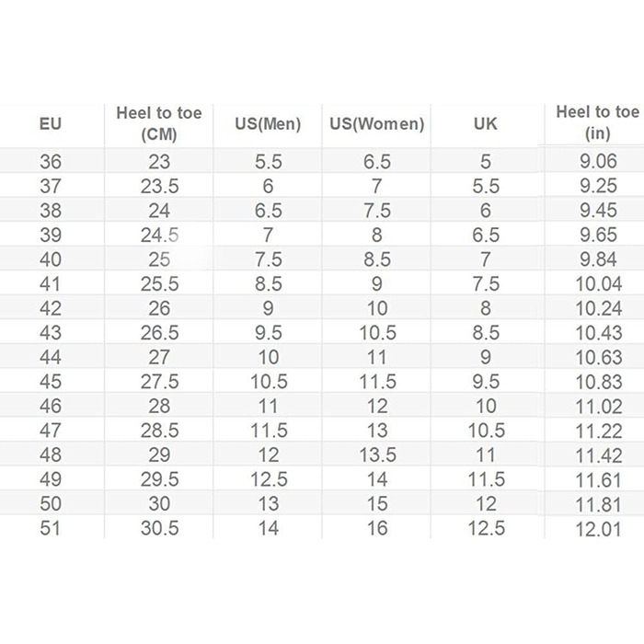The image size is (644, 644).
Task: Select the EU size 51 cell
Action: [52, 528]
